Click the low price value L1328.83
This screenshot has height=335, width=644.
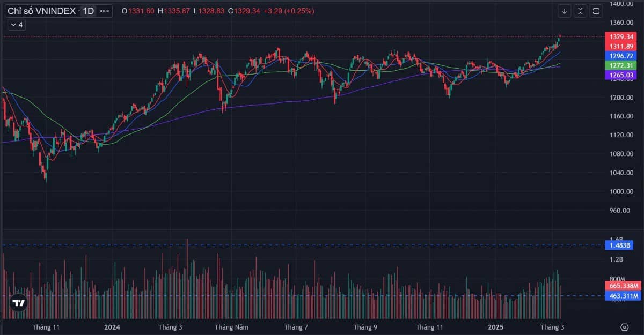(209, 11)
